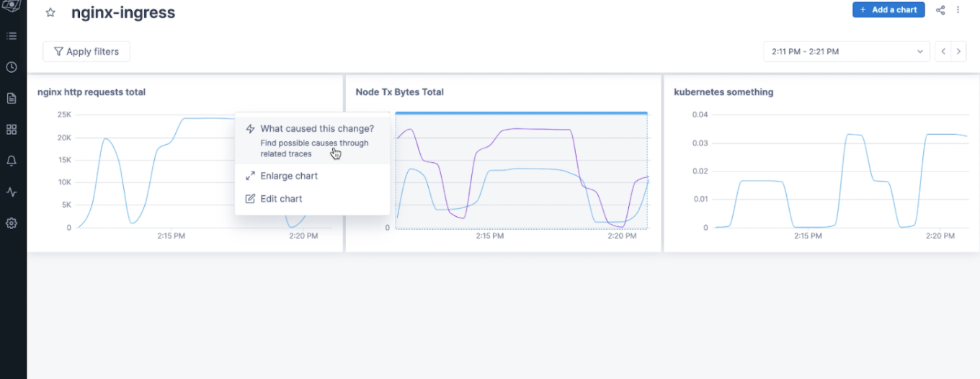Open the activity pulse sidebar icon
The height and width of the screenshot is (379, 980).
tap(12, 192)
